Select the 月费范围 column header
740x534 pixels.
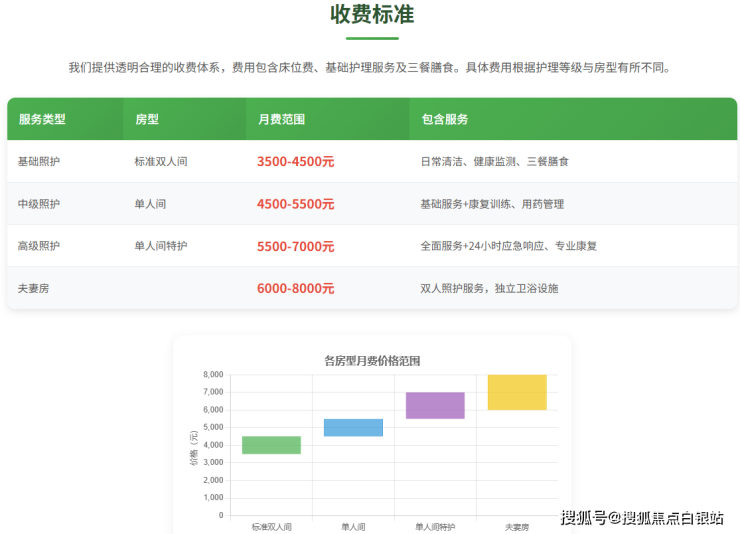pos(281,119)
